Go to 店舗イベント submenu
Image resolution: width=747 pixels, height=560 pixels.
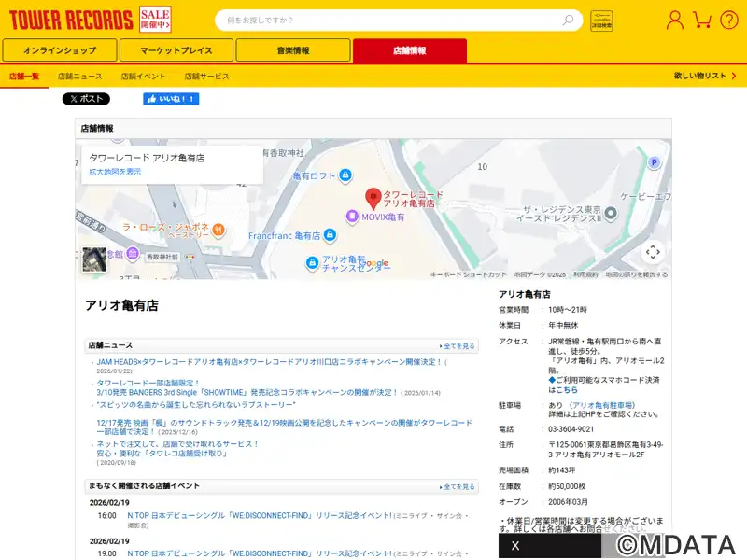pos(143,76)
